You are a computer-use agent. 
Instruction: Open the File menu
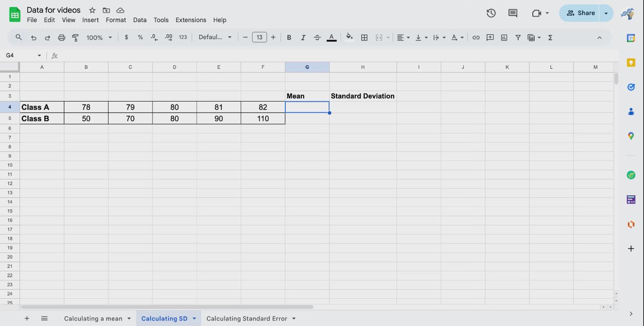point(32,20)
